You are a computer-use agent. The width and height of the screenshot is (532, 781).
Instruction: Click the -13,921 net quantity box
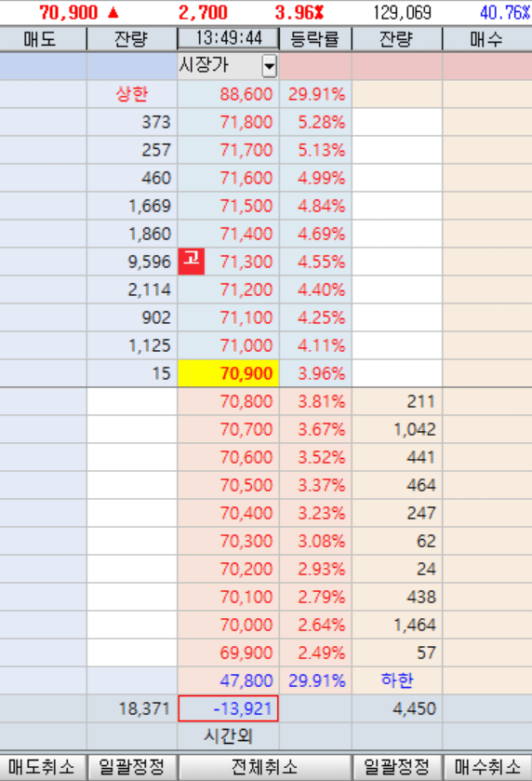229,708
